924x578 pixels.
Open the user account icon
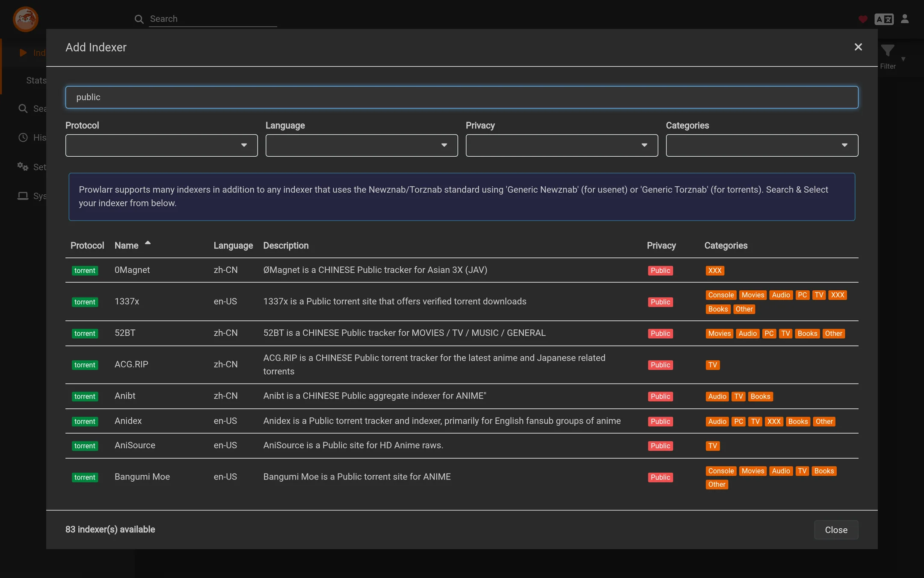point(905,19)
